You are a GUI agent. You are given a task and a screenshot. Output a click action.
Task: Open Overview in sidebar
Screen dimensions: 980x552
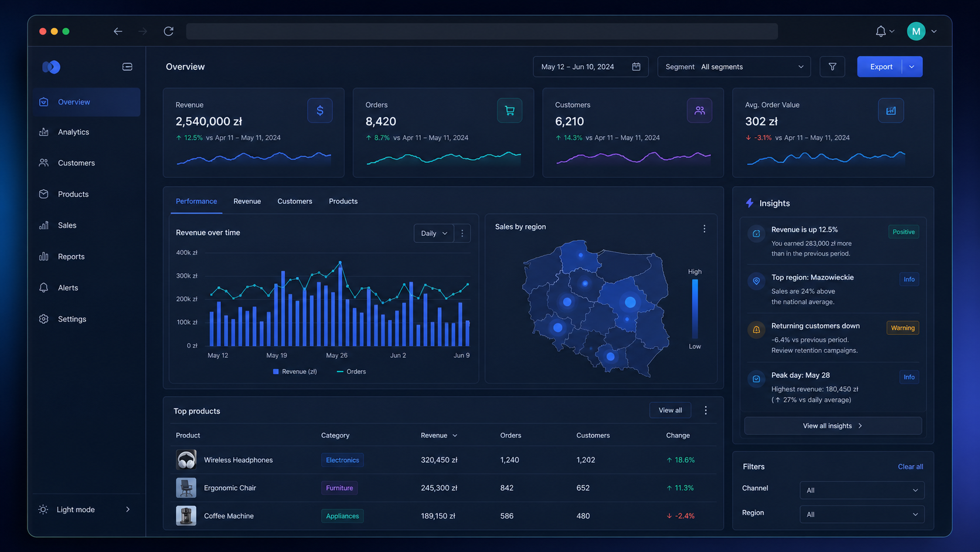click(87, 102)
